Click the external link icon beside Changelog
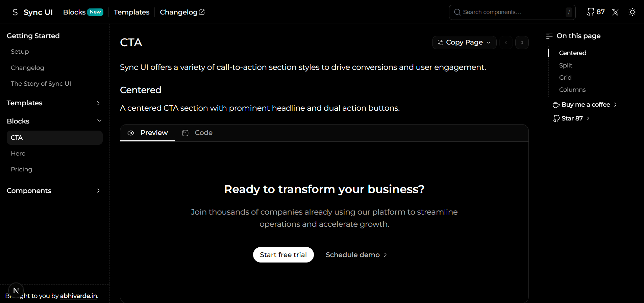 coord(202,12)
